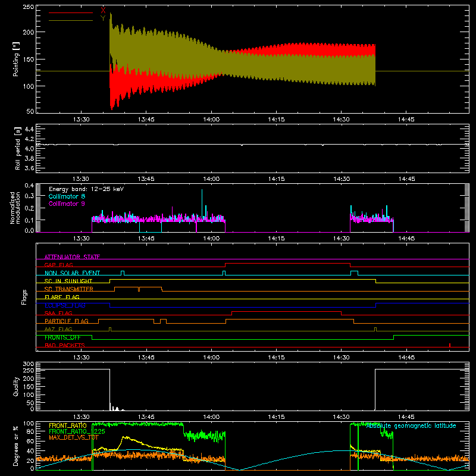Click the 4.0 roll period tick value

coord(29,149)
